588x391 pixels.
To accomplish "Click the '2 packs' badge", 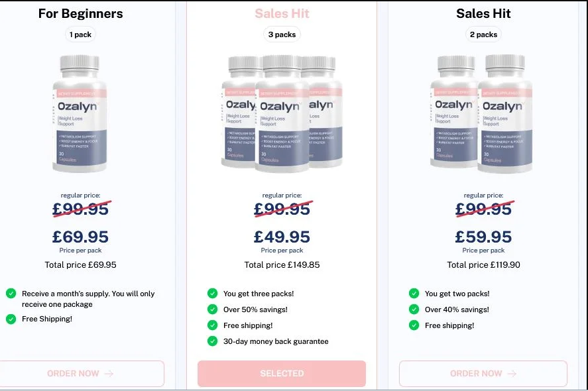I will [x=483, y=34].
